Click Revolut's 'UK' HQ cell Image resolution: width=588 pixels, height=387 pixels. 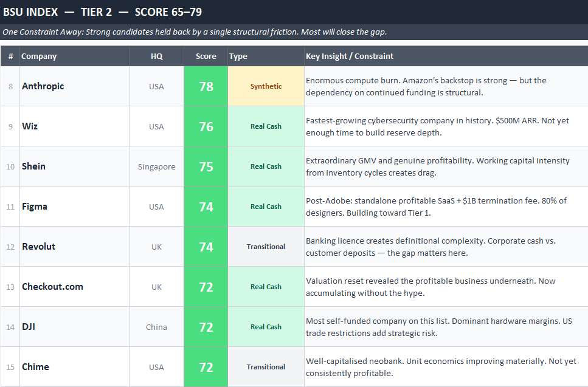156,247
